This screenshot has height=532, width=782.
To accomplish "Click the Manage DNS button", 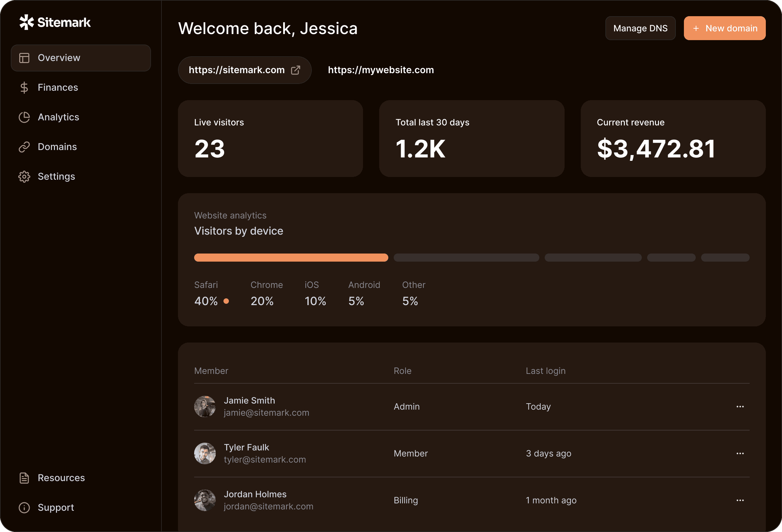I will (641, 28).
